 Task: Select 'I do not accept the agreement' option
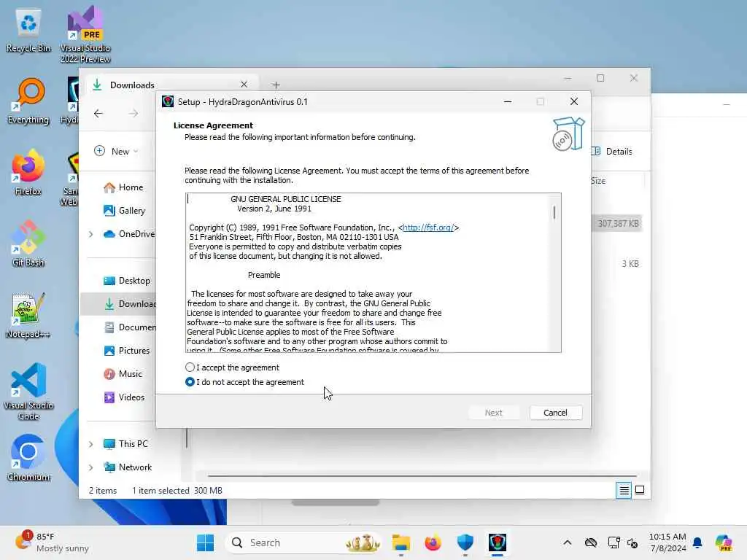pyautogui.click(x=190, y=382)
